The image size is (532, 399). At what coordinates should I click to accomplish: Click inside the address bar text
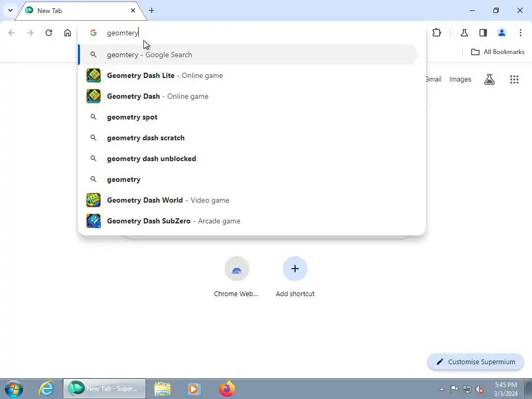click(123, 33)
